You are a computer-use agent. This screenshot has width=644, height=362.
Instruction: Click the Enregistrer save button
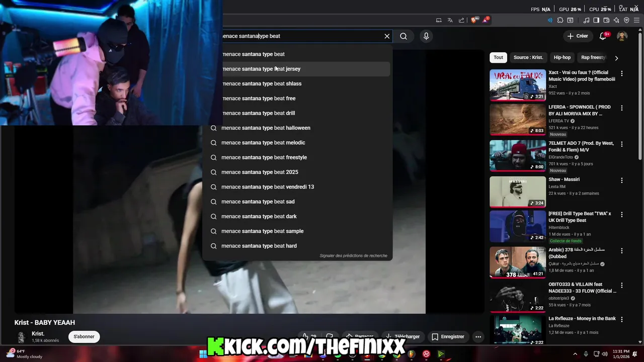coord(448,337)
